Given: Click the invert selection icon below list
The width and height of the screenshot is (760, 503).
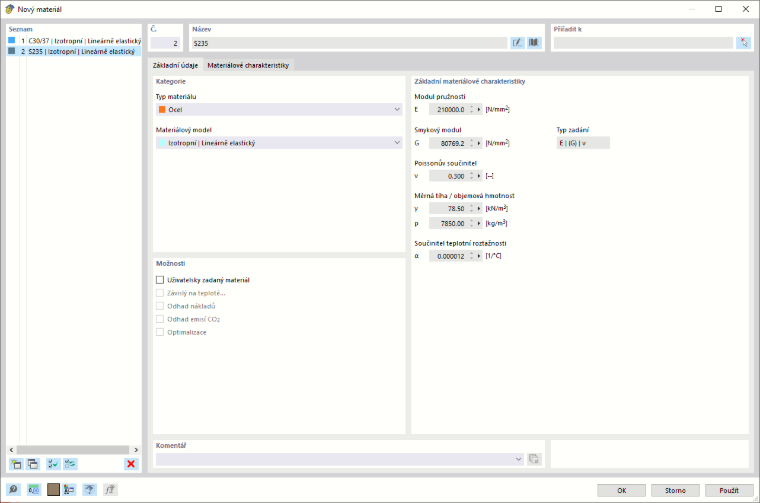Looking at the screenshot, I should coord(70,464).
